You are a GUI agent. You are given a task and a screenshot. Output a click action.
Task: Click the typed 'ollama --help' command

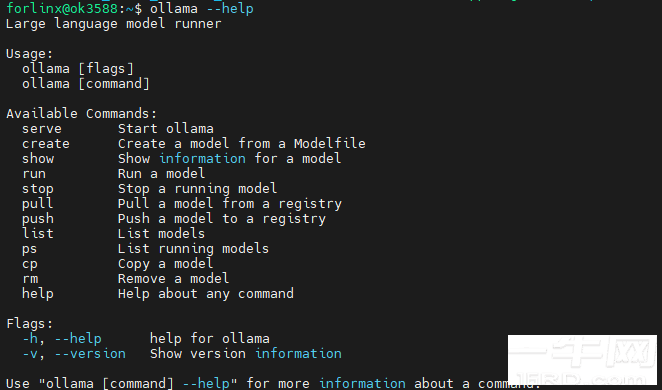(x=202, y=9)
